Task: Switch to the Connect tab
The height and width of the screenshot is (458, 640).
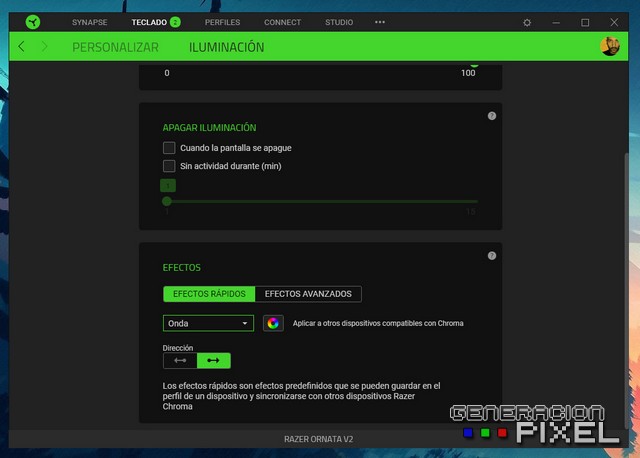Action: (282, 22)
